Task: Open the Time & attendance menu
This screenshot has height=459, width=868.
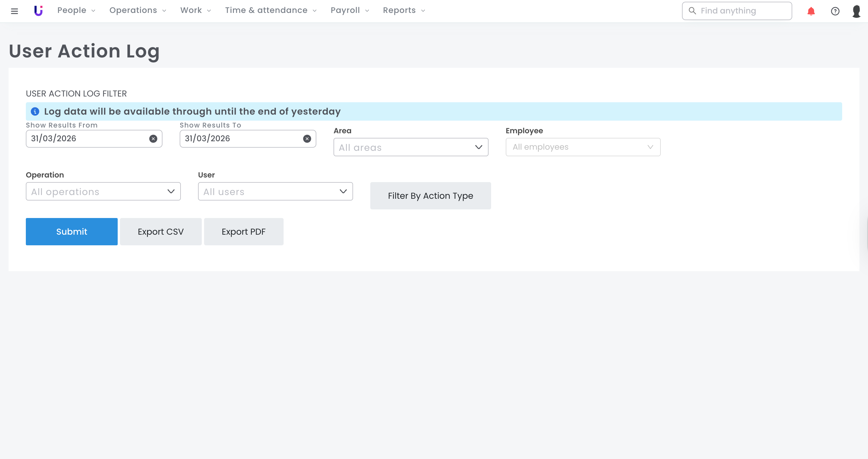Action: tap(271, 10)
